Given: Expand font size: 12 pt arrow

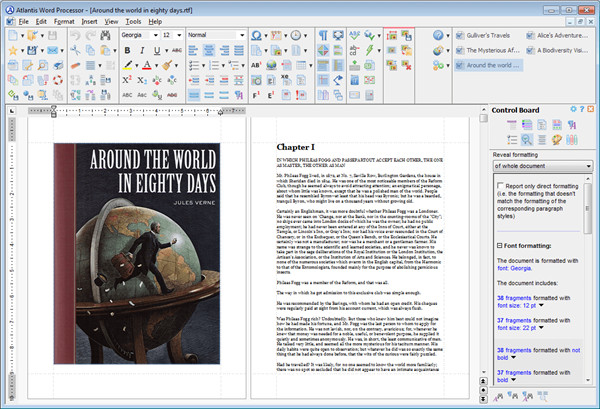Looking at the screenshot, I should (541, 305).
